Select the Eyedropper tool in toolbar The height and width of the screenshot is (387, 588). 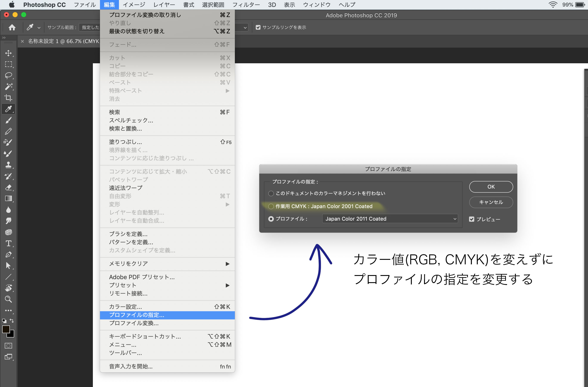[x=8, y=109]
